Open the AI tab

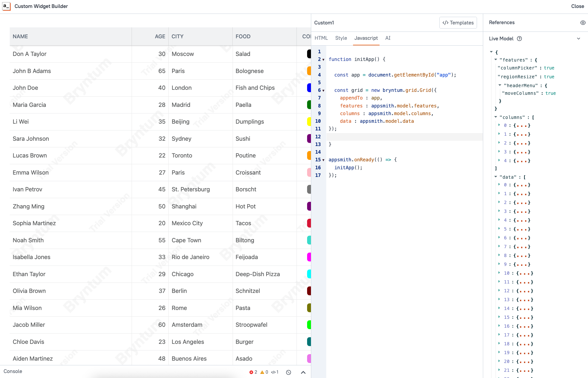(388, 38)
